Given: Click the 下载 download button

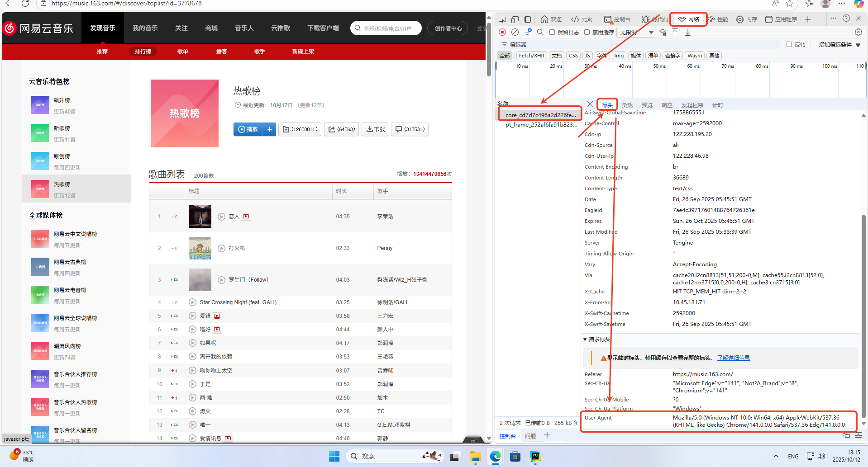Looking at the screenshot, I should tap(375, 129).
